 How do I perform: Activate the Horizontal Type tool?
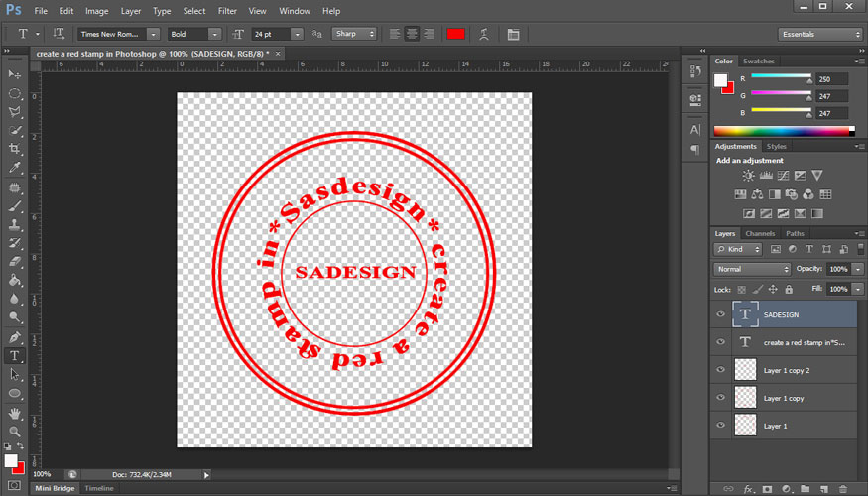click(15, 355)
